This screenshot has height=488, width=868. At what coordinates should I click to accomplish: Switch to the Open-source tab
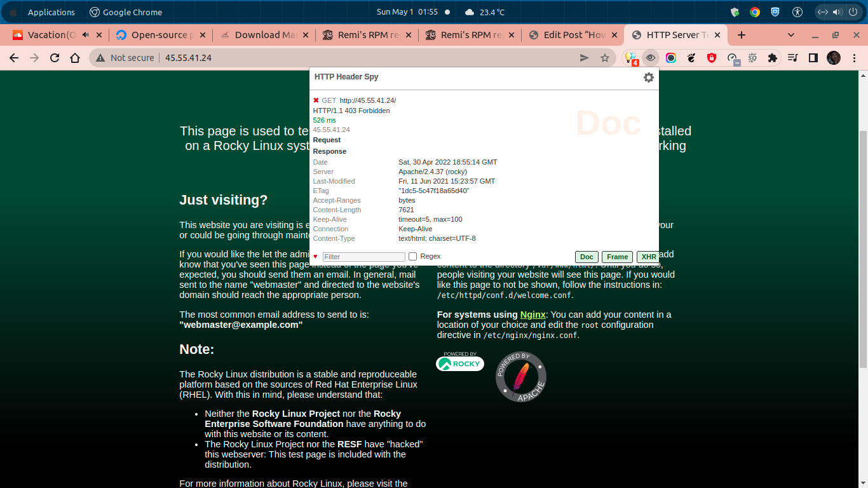[161, 35]
